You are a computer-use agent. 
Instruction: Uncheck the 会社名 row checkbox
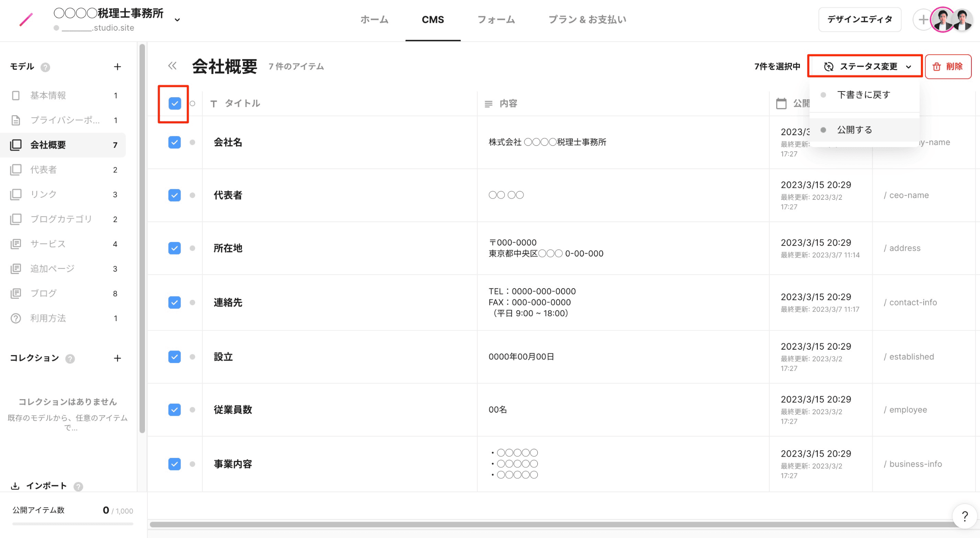(174, 142)
